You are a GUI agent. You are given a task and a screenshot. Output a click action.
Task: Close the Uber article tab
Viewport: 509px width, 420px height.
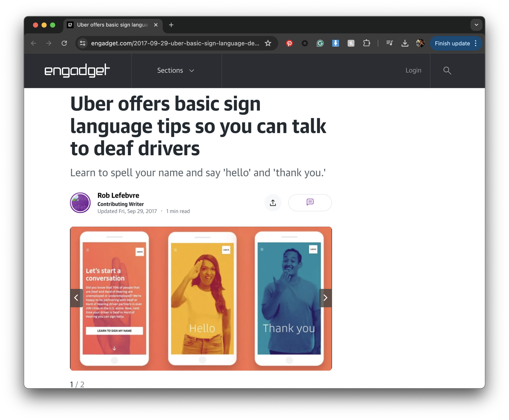(x=156, y=25)
